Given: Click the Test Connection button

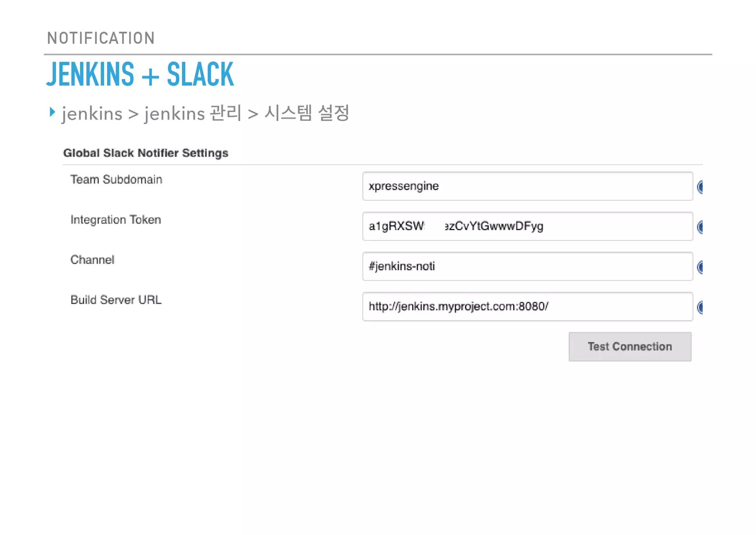Looking at the screenshot, I should pos(630,347).
